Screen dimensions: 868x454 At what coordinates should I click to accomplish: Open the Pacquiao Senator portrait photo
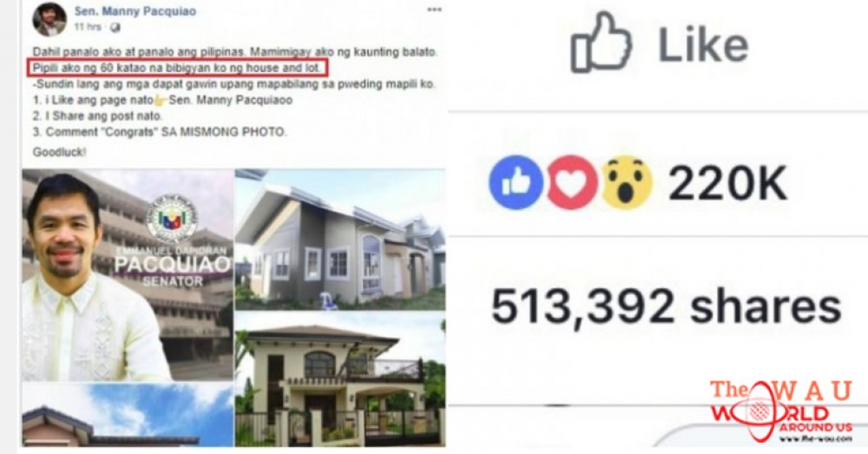128,276
